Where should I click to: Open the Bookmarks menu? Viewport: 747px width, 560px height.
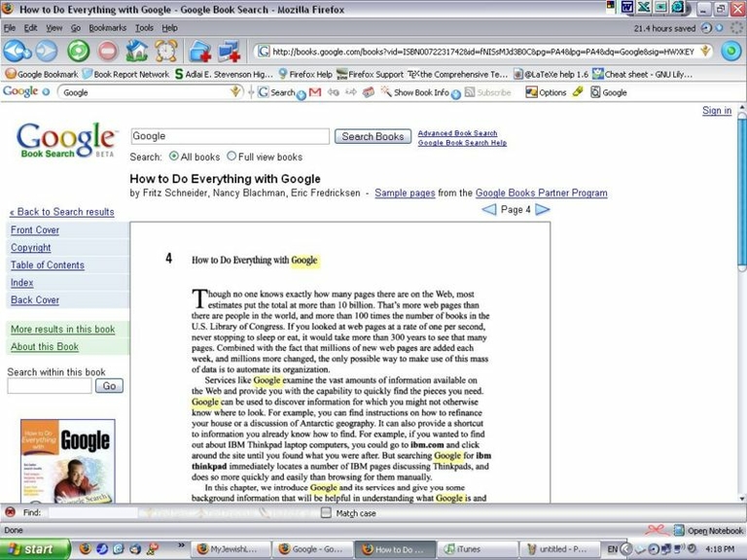click(108, 28)
